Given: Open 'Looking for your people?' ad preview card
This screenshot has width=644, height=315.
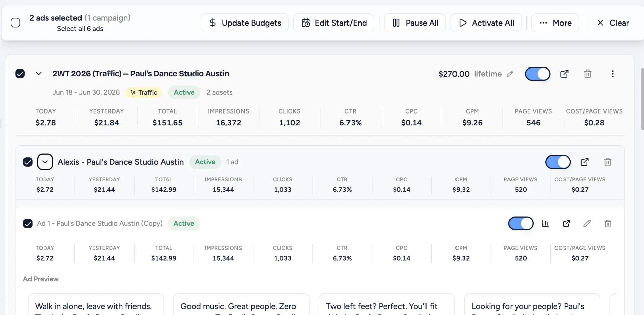Looking at the screenshot, I should click(x=532, y=304).
